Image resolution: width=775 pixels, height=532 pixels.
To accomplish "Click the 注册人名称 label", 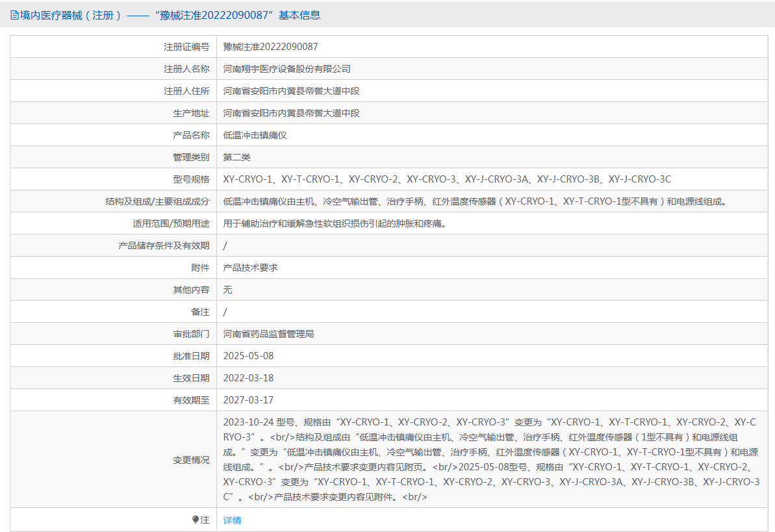I will 186,69.
